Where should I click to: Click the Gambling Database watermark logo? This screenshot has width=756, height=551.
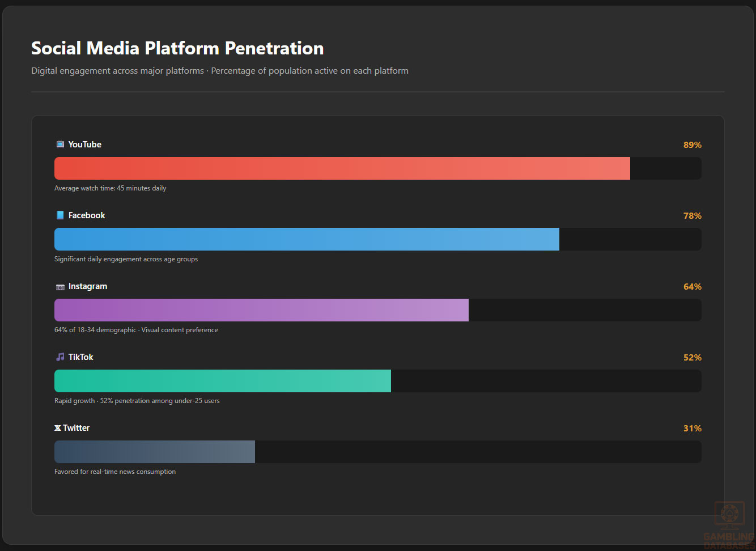click(729, 524)
